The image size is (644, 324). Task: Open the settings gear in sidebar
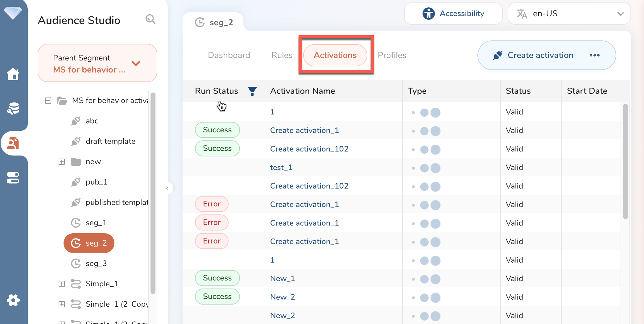(13, 300)
